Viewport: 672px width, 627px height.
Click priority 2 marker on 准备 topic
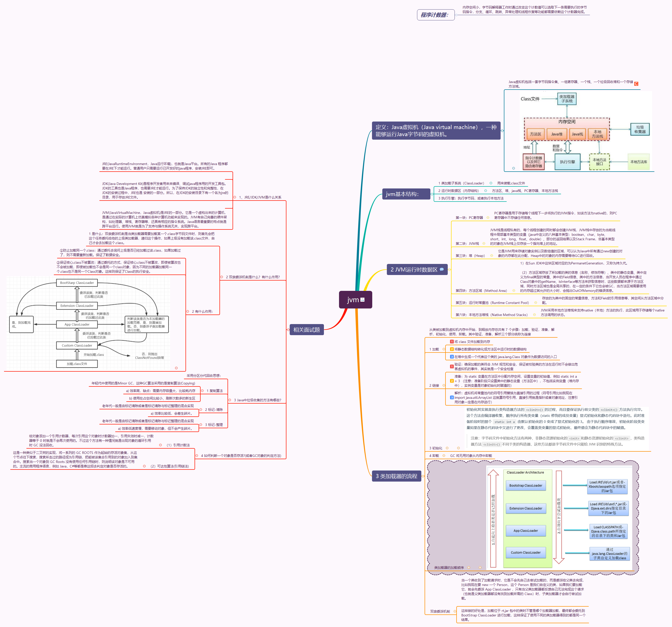(452, 381)
